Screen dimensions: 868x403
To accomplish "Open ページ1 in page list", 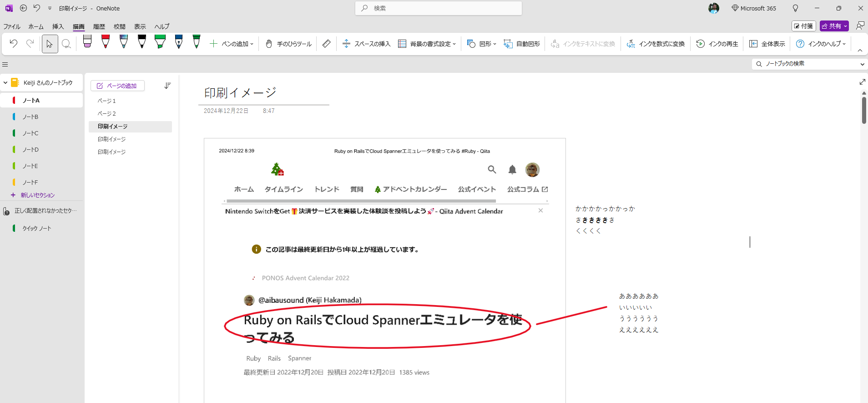I will tap(130, 101).
